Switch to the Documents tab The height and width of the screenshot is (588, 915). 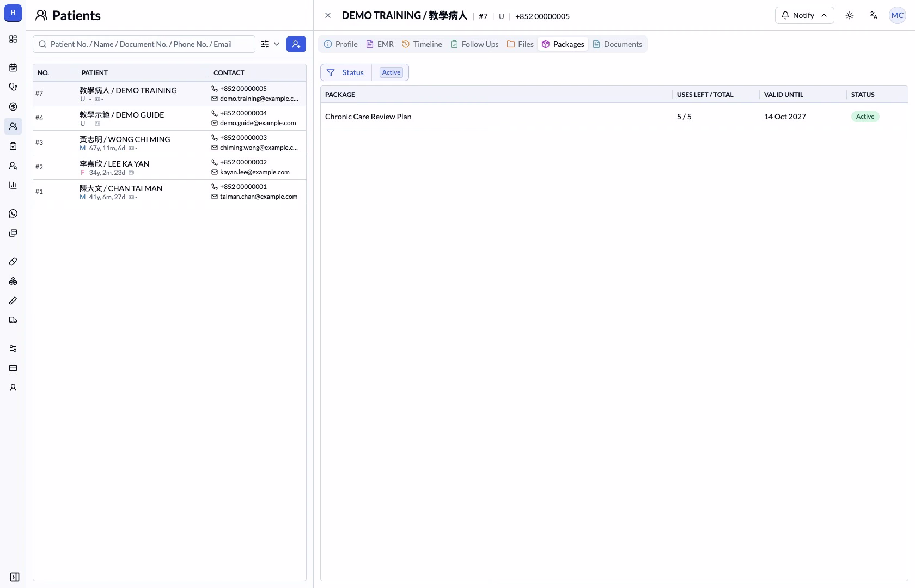618,44
